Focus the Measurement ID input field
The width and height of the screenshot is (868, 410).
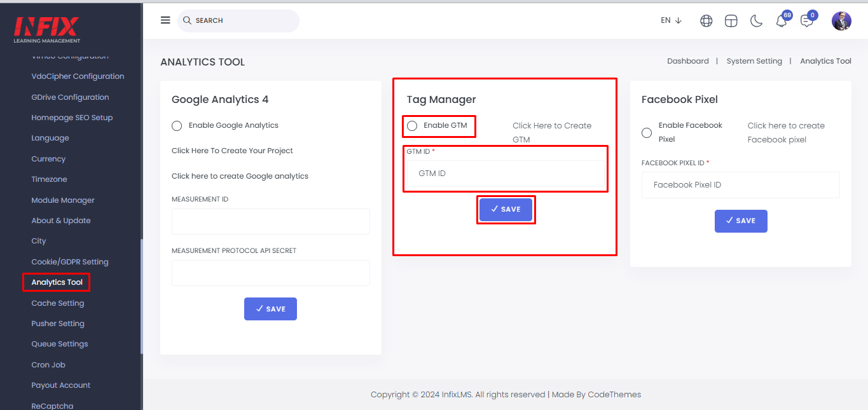pos(271,222)
